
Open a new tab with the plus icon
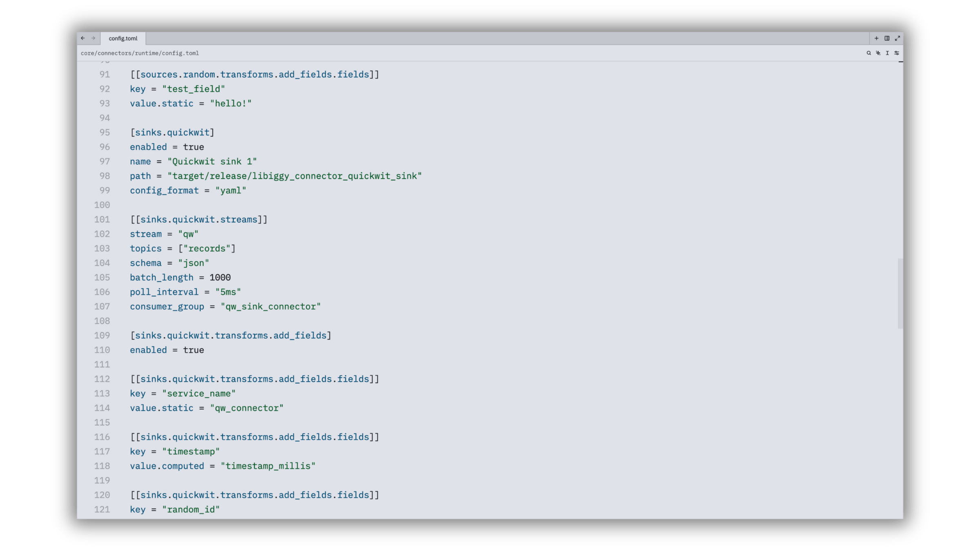(876, 38)
